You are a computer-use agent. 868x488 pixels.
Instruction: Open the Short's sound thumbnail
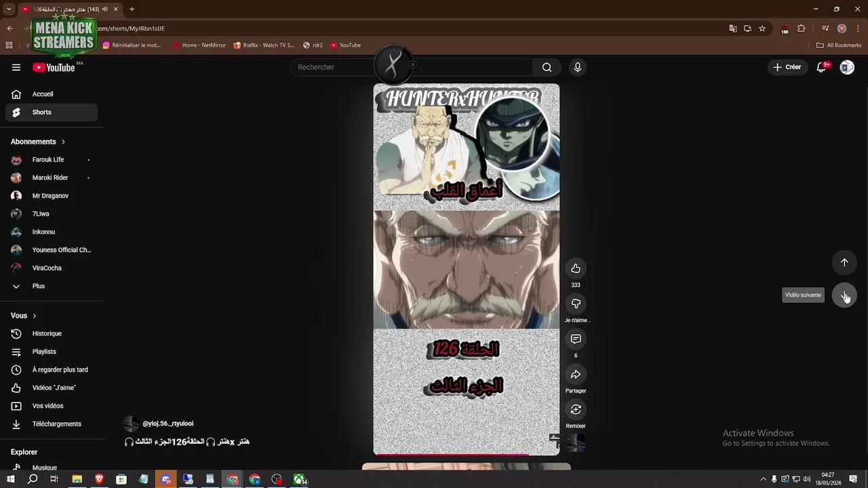tap(576, 443)
